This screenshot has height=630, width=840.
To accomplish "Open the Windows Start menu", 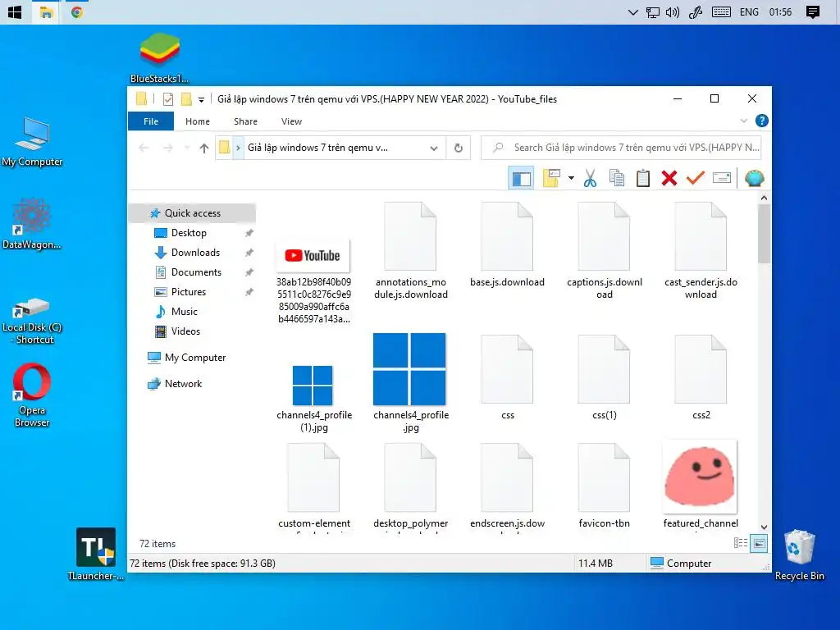I will [15, 11].
